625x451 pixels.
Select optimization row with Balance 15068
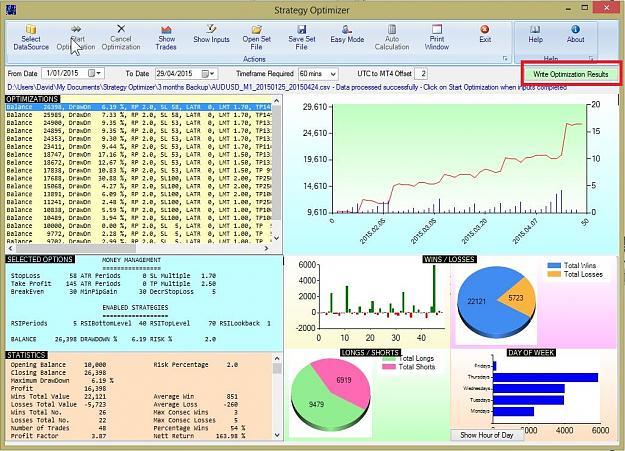[x=138, y=186]
